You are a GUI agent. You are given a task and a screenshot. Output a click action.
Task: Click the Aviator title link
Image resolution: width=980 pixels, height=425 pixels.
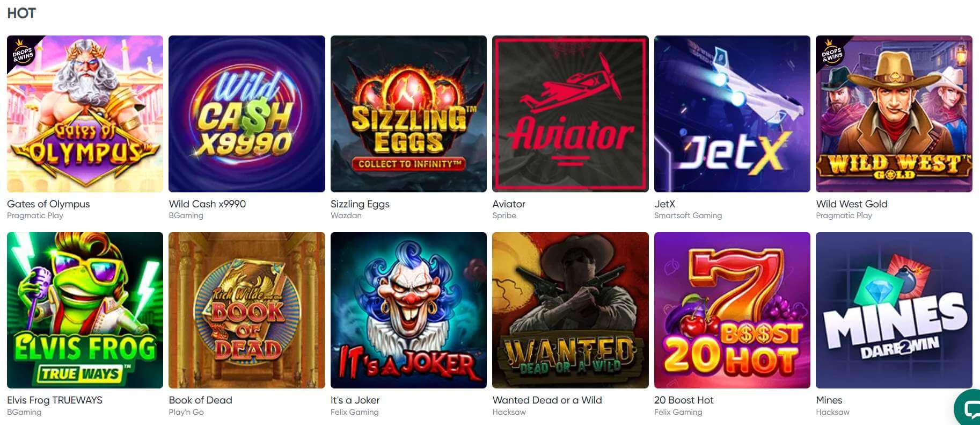point(509,204)
